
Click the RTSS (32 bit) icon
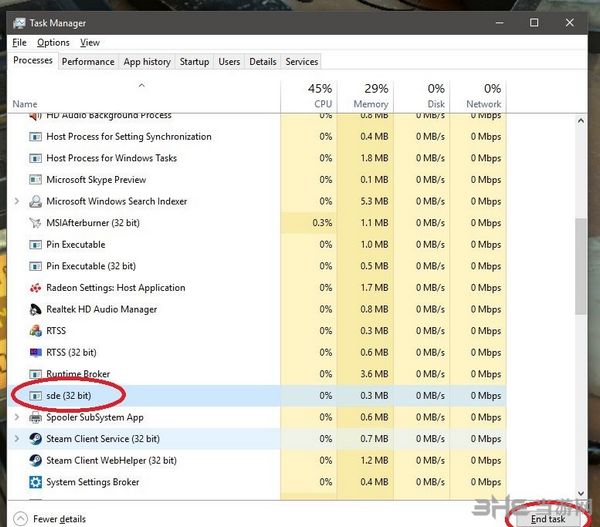point(36,352)
